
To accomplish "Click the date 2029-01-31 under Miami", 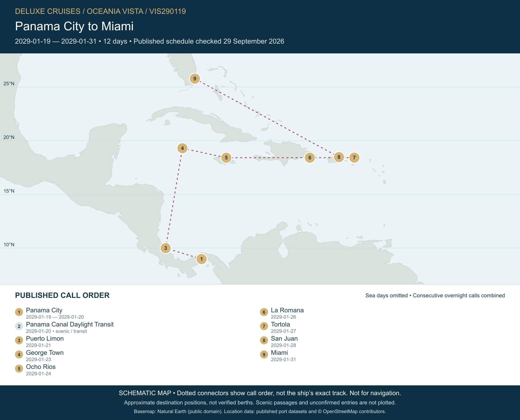I will click(283, 359).
